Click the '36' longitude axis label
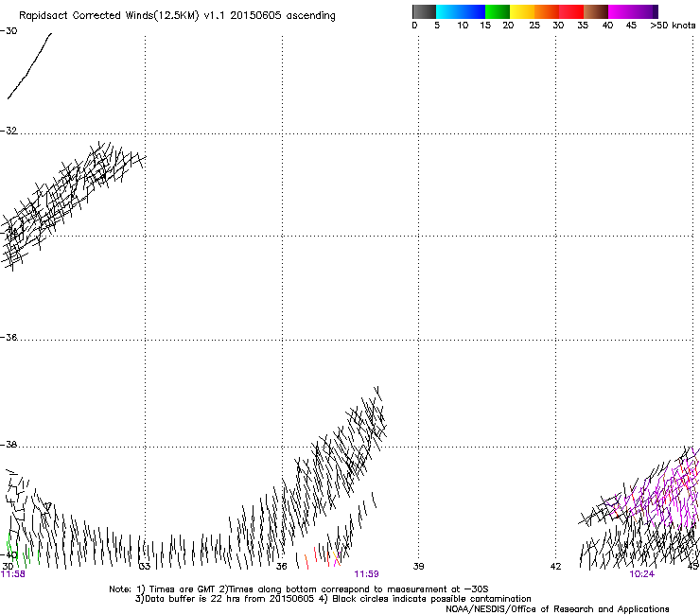The height and width of the screenshot is (615, 700). point(281,567)
